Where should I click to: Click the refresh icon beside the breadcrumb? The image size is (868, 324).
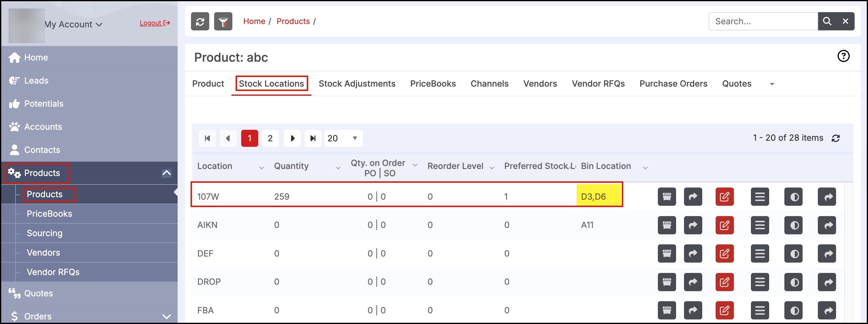[x=200, y=22]
